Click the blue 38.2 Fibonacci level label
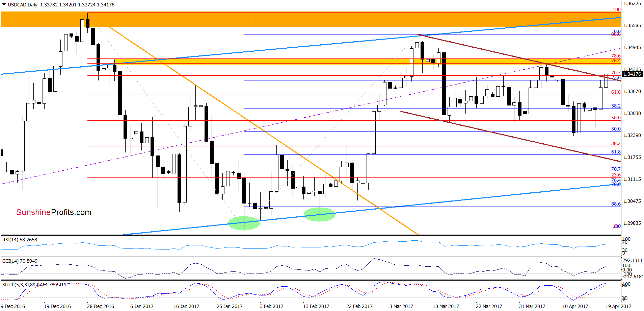The width and height of the screenshot is (644, 311). pos(616,106)
